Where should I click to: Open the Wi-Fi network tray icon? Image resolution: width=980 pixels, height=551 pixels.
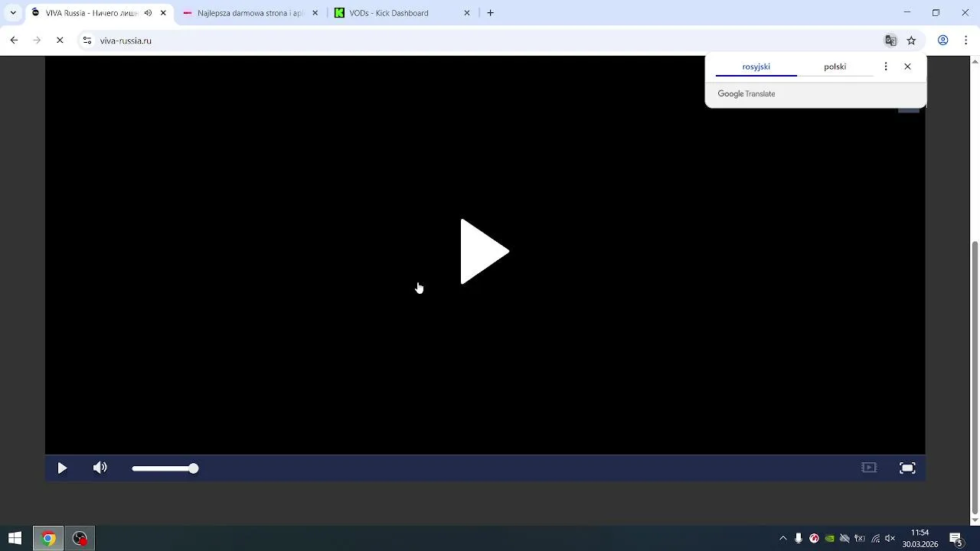click(875, 539)
